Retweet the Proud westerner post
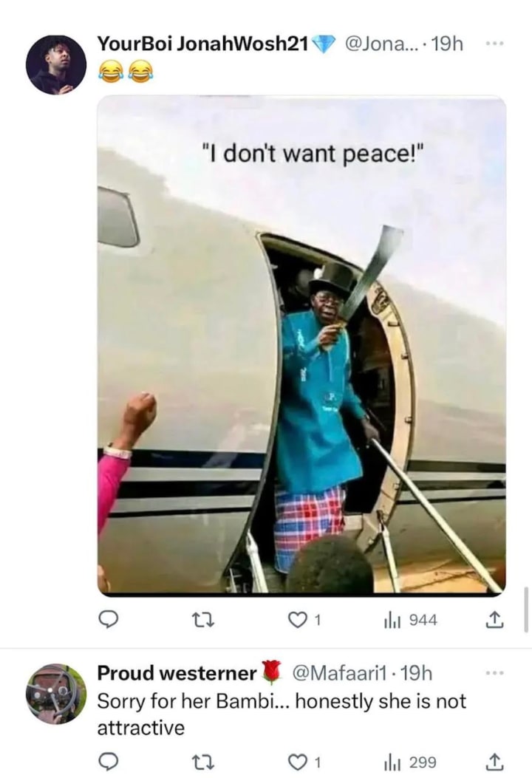 [203, 762]
